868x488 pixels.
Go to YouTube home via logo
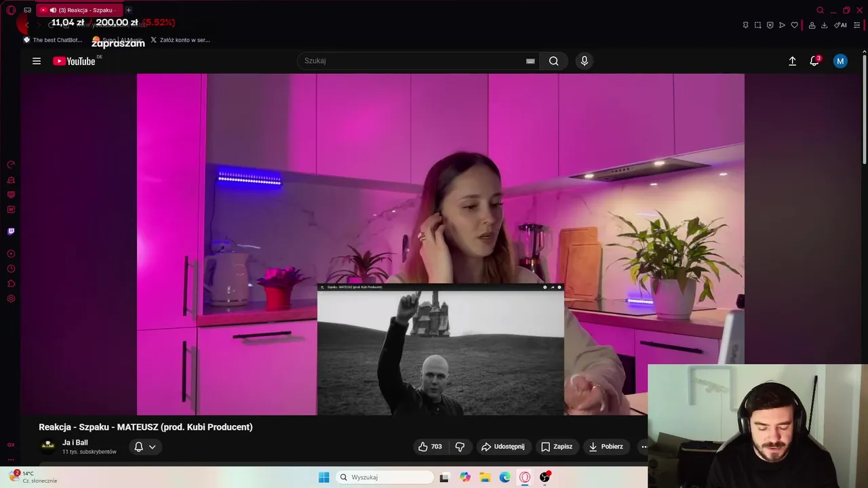74,61
